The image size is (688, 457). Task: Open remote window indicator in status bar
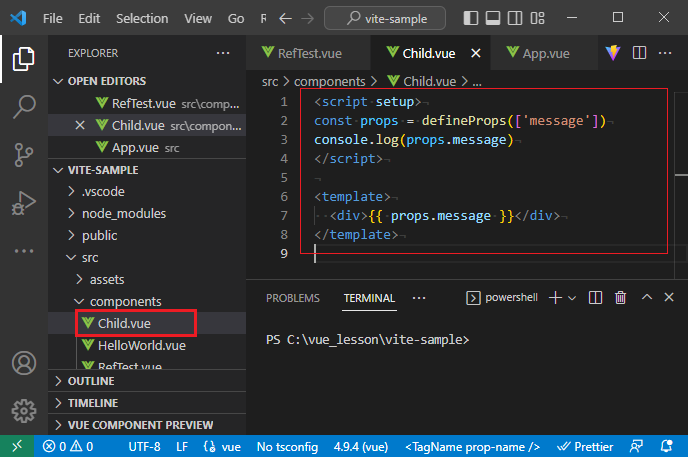[x=17, y=446]
